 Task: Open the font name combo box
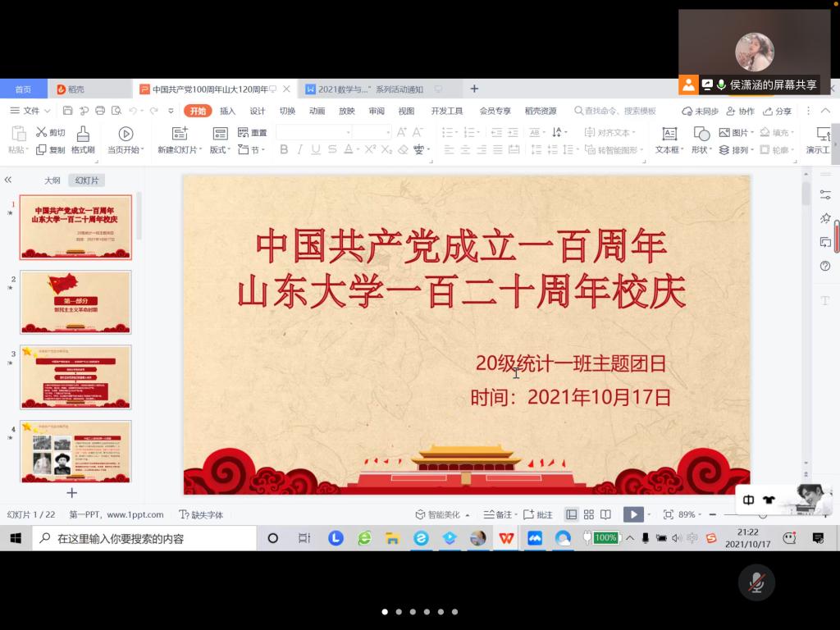click(313, 132)
